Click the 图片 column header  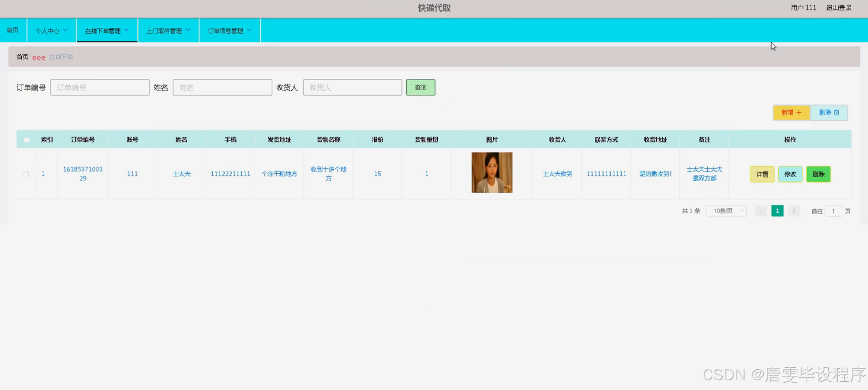pyautogui.click(x=492, y=140)
